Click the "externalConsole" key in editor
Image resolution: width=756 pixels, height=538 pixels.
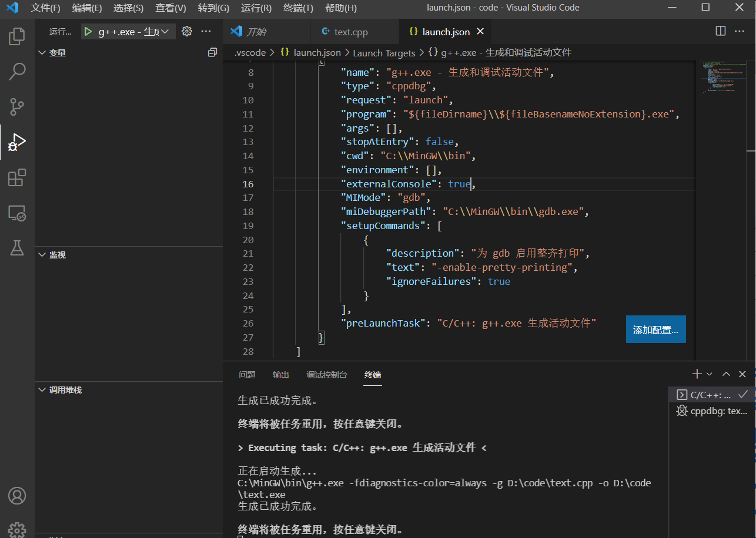390,184
